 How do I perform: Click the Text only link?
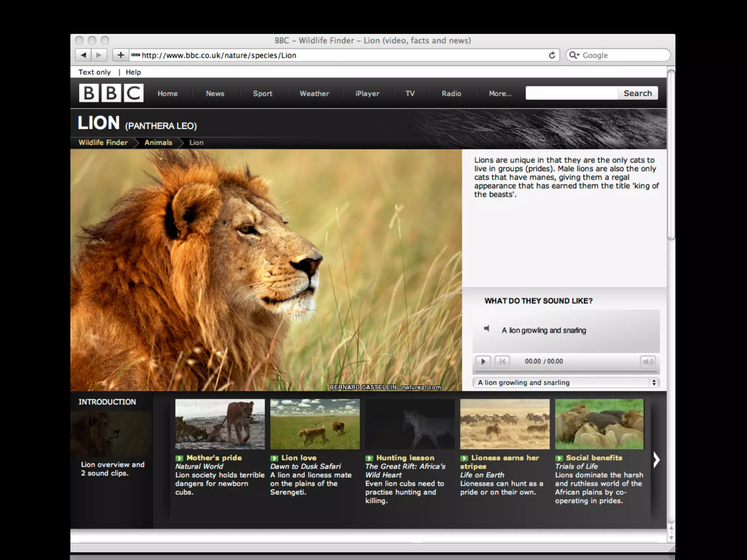[94, 72]
